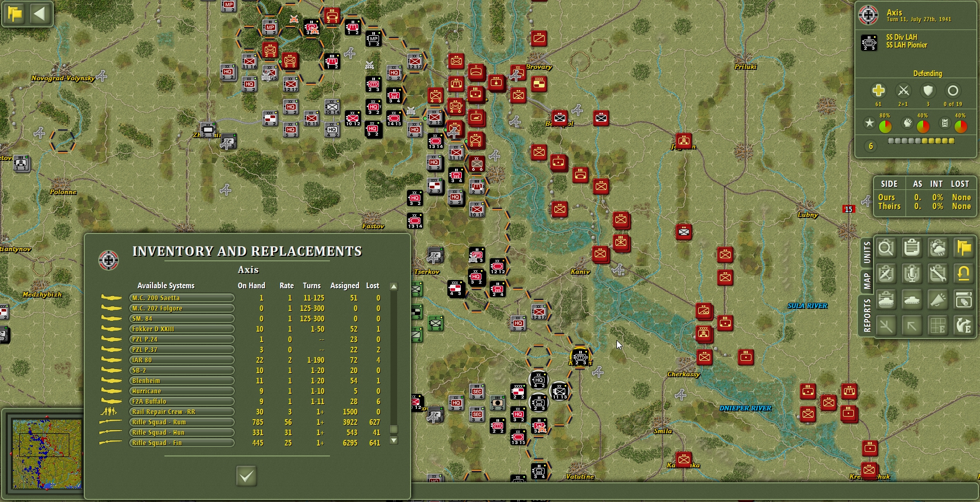
Task: Click the Lost column header
Action: coord(372,286)
